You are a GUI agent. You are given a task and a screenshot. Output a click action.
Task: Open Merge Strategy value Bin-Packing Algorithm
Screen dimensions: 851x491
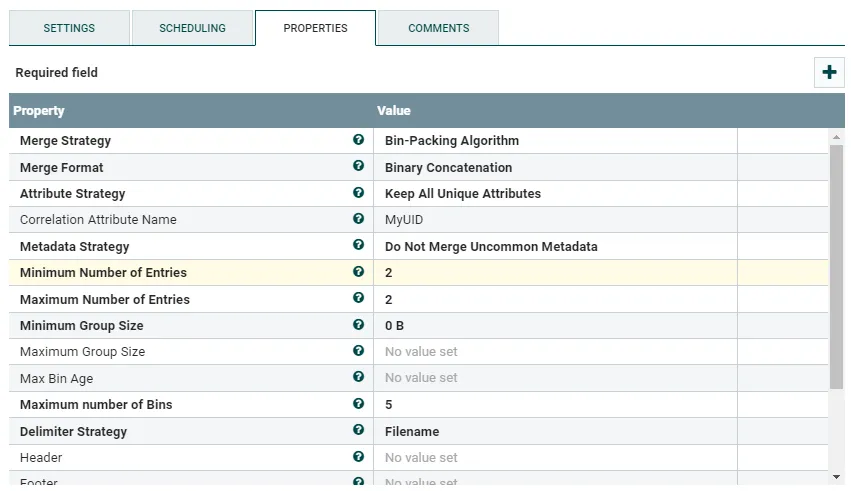pos(452,141)
